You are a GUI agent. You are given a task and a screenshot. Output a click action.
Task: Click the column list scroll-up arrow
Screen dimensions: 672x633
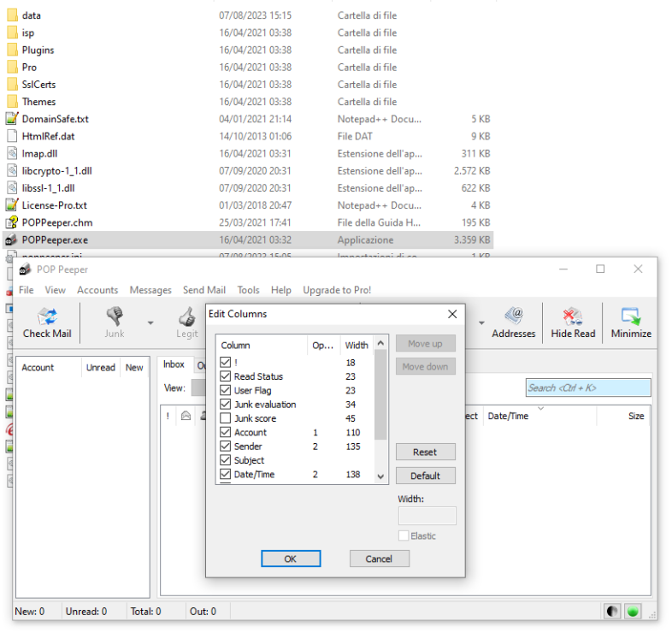(x=380, y=343)
